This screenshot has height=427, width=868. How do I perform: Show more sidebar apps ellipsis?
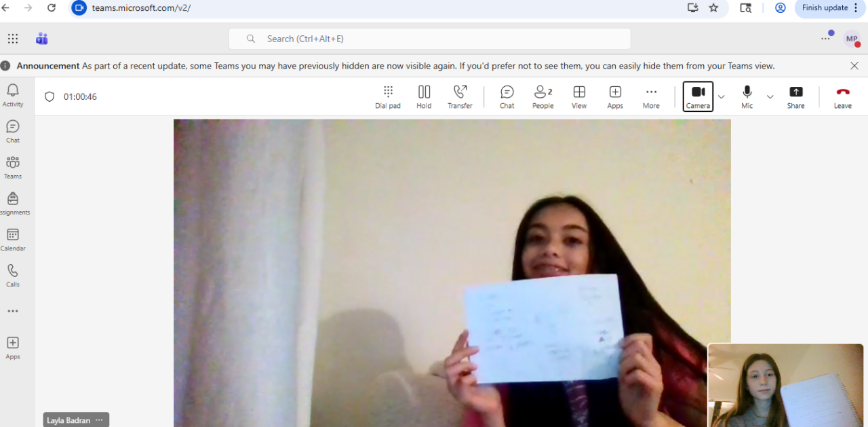[x=13, y=311]
